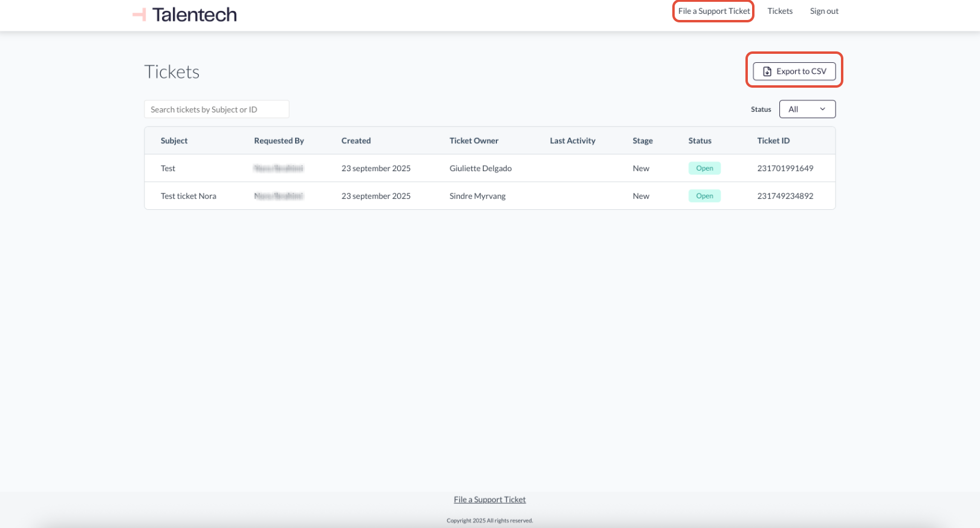Open the Test ticket Nora row
This screenshot has width=980, height=528.
(x=490, y=196)
